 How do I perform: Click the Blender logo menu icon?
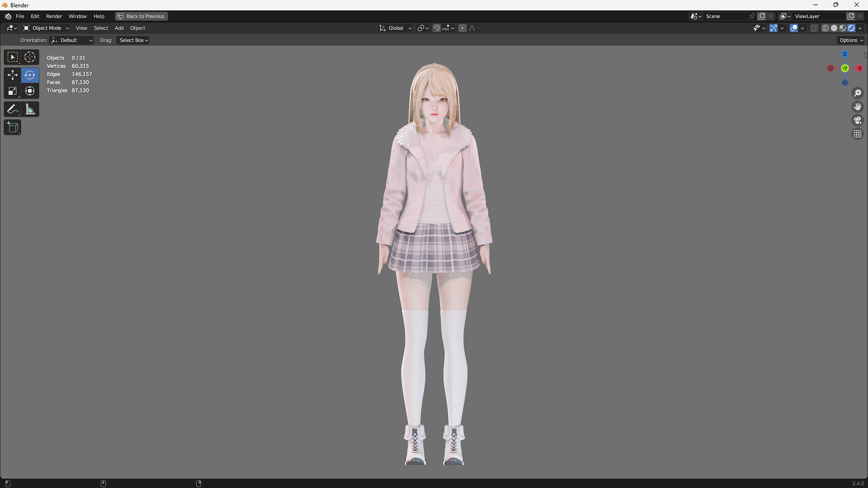8,16
